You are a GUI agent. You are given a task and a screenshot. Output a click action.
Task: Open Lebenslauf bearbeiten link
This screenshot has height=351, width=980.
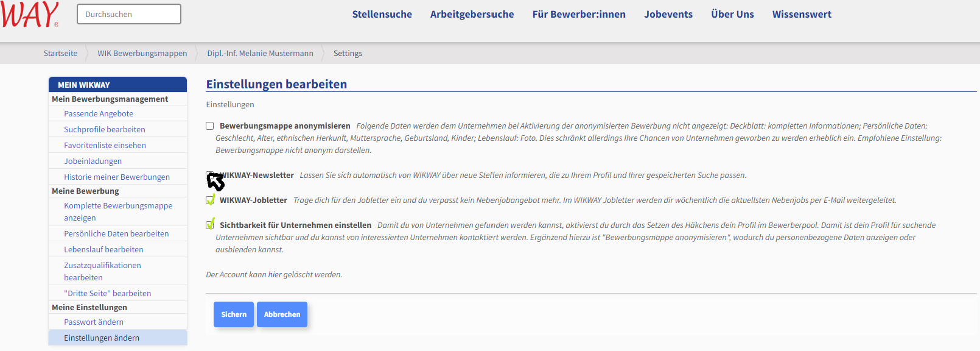pyautogui.click(x=103, y=250)
